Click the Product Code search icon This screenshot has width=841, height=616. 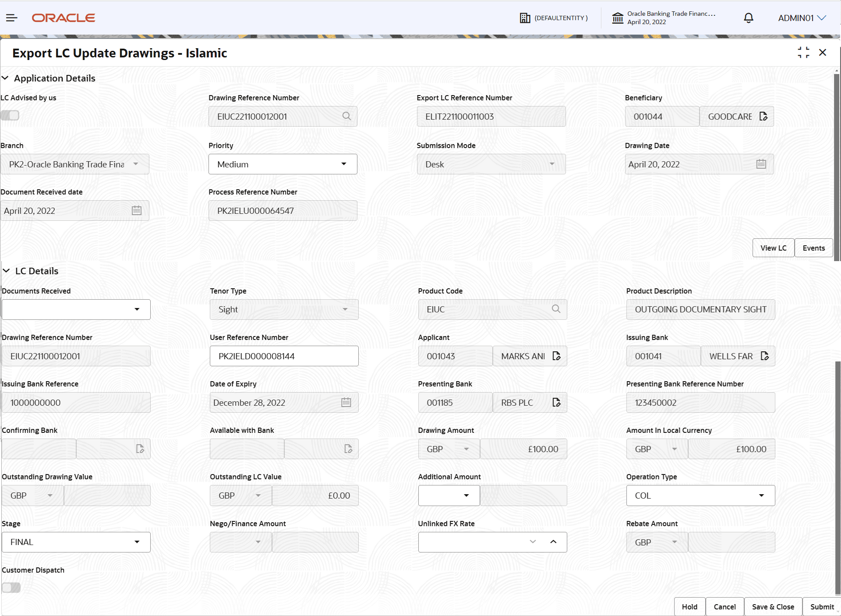[x=556, y=309]
